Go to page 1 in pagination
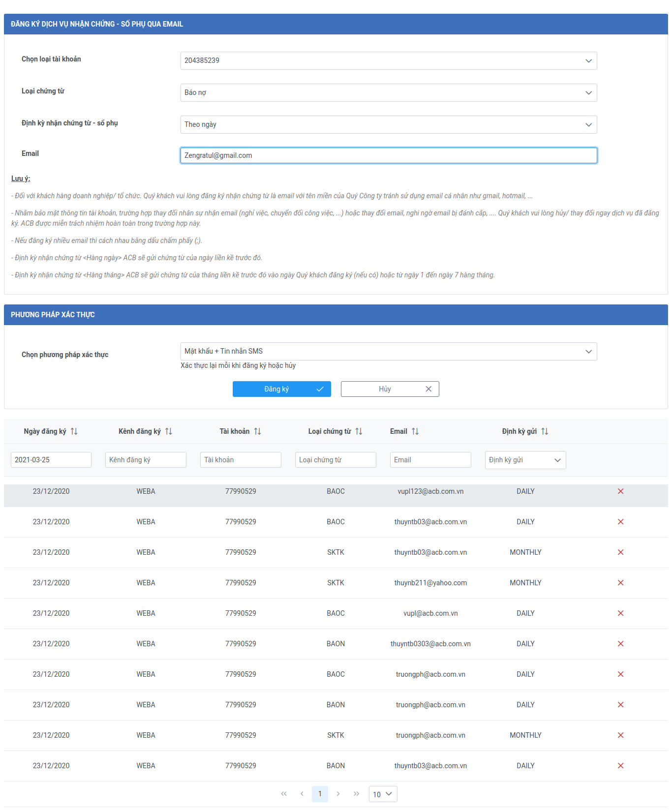 (x=320, y=794)
